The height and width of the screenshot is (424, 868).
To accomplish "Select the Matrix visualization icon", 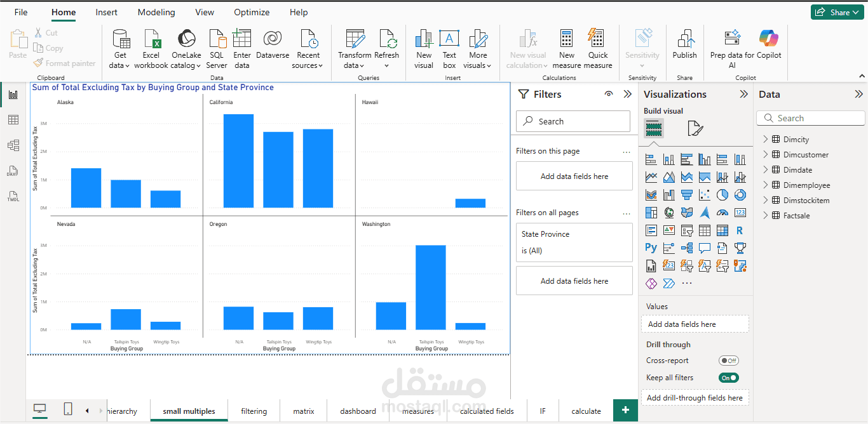I will [x=722, y=230].
